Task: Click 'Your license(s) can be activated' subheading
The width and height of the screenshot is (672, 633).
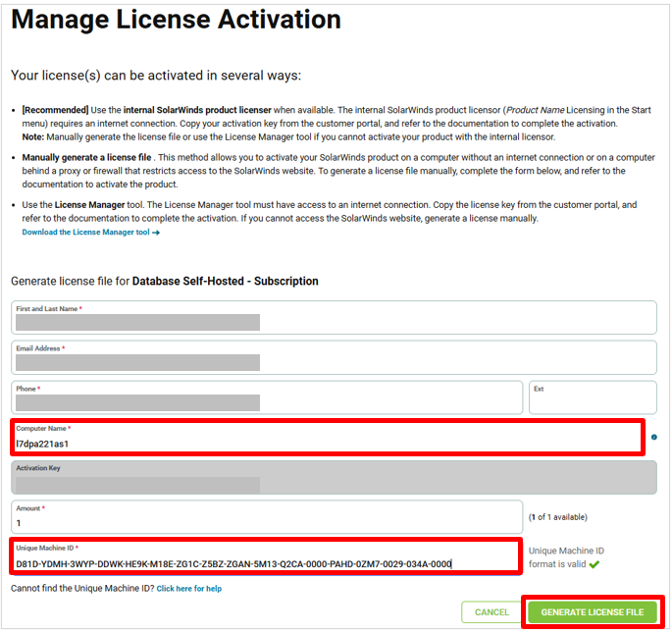Action: point(156,76)
